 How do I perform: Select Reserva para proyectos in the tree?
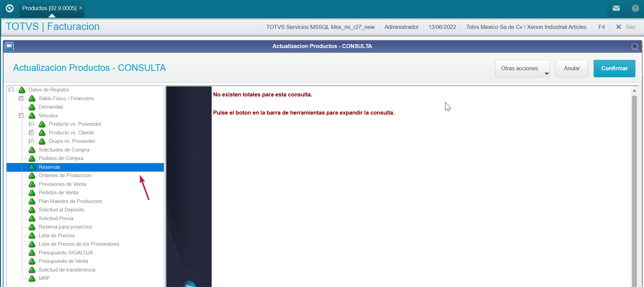(65, 227)
